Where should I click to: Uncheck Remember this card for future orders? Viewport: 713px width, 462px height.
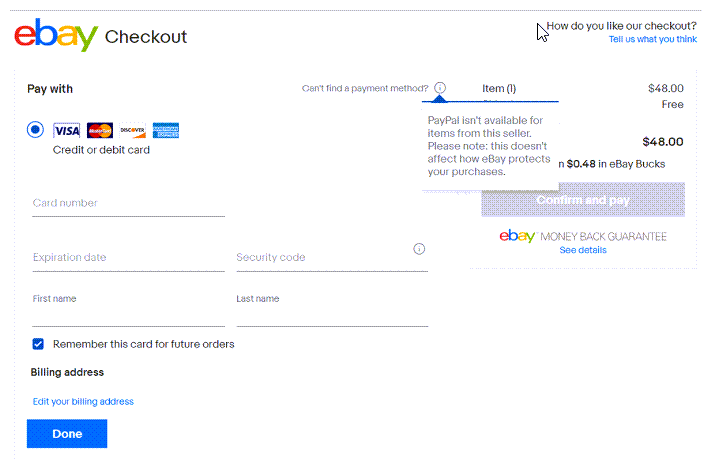pos(38,344)
